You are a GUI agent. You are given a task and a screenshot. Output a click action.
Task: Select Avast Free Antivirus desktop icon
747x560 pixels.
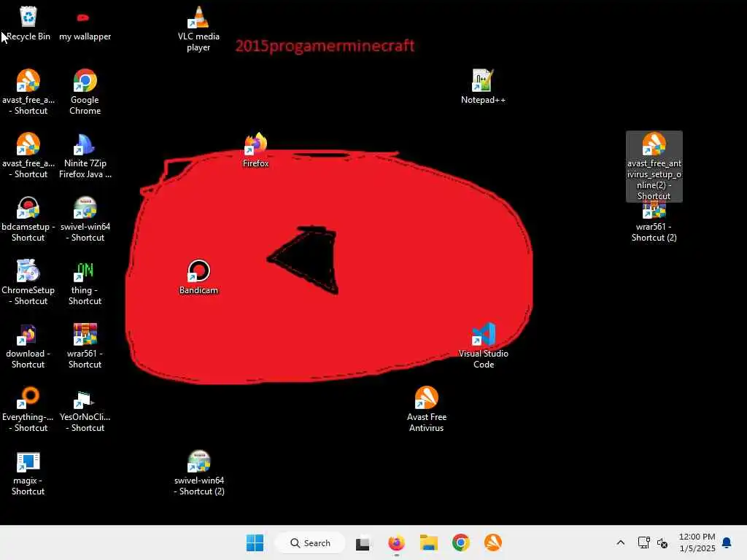click(x=426, y=408)
